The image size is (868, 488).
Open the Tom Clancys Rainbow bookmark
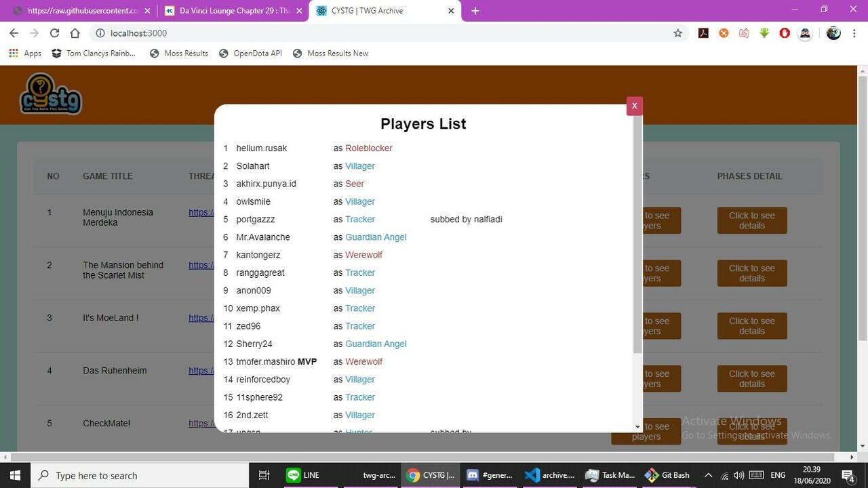[x=94, y=54]
